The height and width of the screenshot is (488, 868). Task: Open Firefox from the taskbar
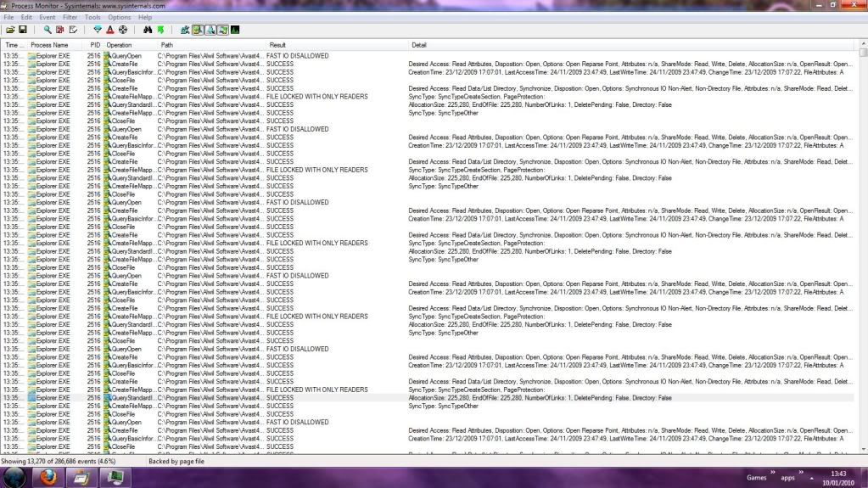coord(48,478)
